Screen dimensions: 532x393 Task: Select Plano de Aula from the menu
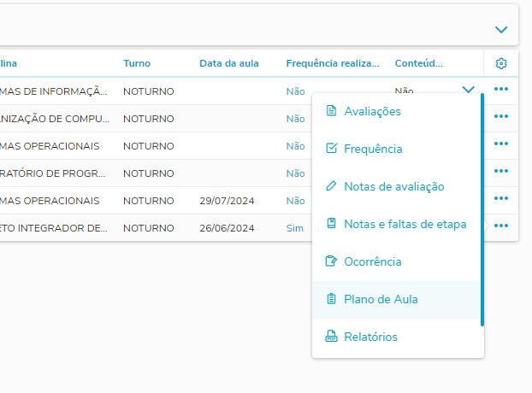coord(381,299)
